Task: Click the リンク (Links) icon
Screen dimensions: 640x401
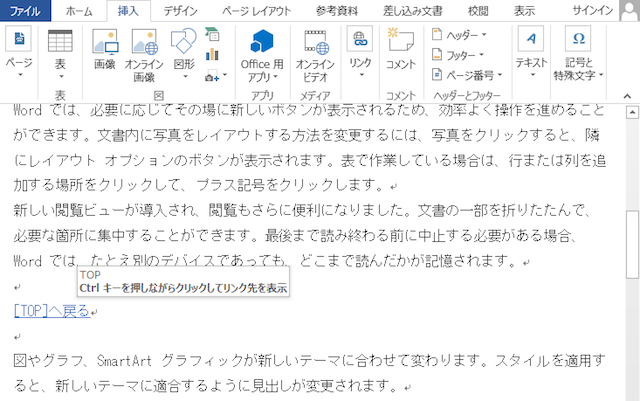Action: (x=360, y=38)
